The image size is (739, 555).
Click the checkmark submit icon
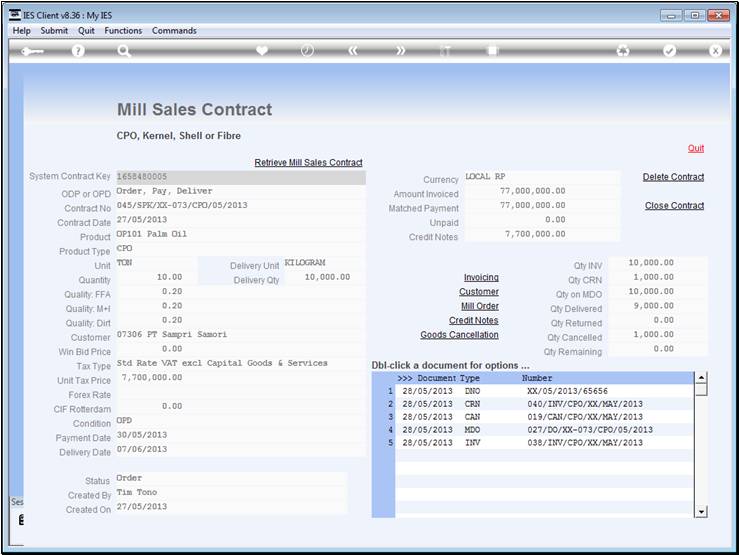[x=669, y=51]
